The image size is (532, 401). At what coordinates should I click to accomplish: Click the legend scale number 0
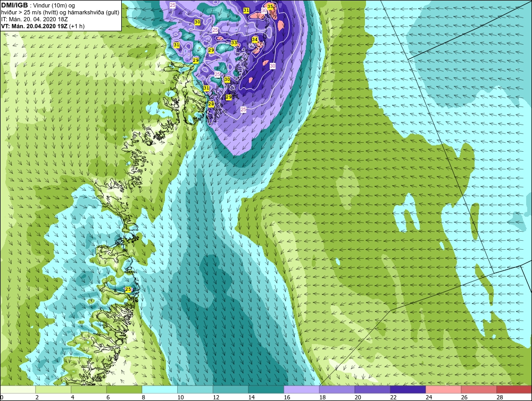pos(2,397)
